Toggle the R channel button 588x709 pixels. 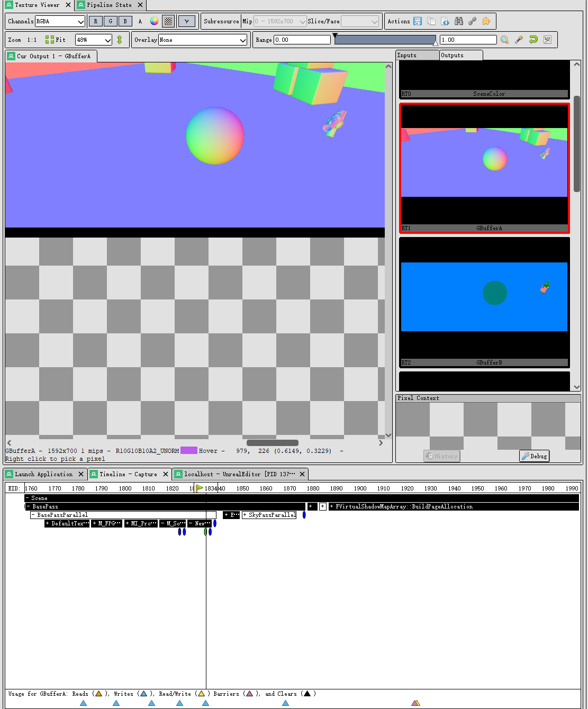95,21
